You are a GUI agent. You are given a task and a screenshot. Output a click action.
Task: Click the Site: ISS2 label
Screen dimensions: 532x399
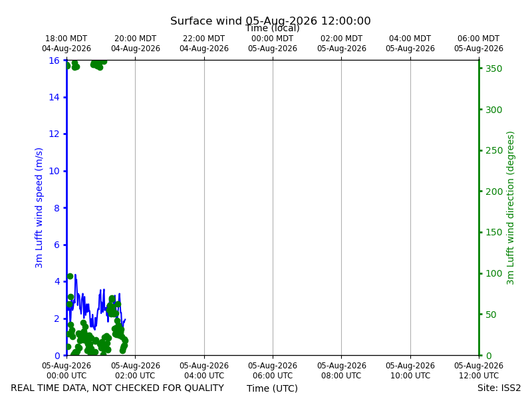click(499, 388)
